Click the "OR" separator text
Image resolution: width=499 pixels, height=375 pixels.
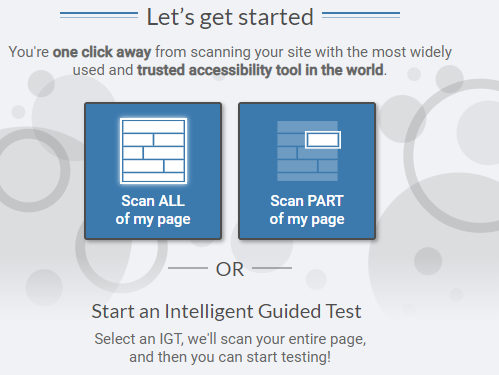(230, 269)
